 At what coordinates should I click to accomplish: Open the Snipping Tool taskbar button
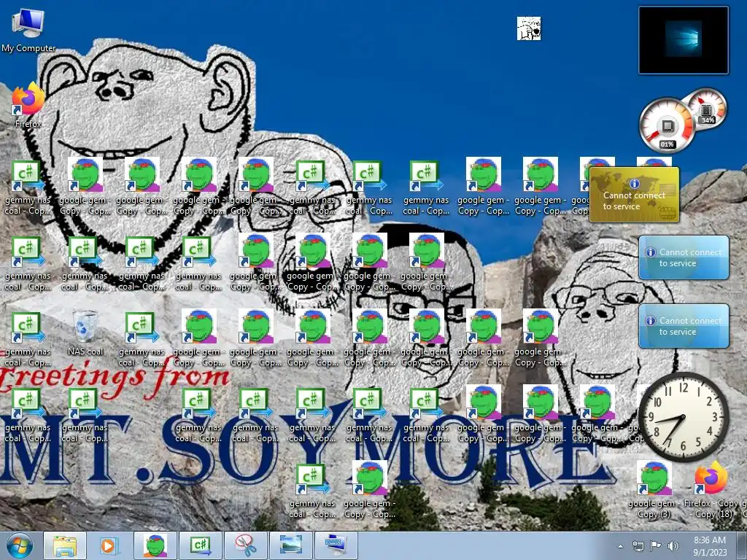(x=246, y=545)
